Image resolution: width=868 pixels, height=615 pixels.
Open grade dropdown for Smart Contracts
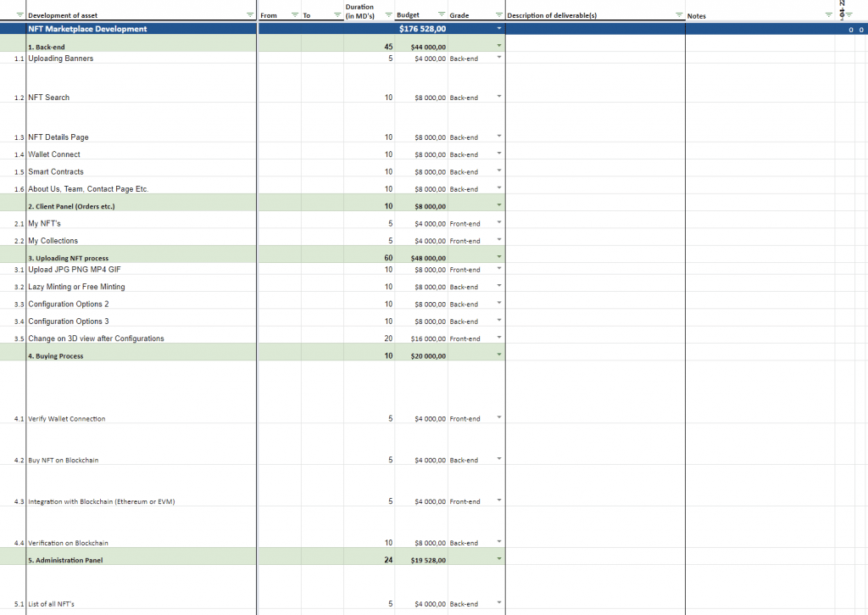(498, 171)
